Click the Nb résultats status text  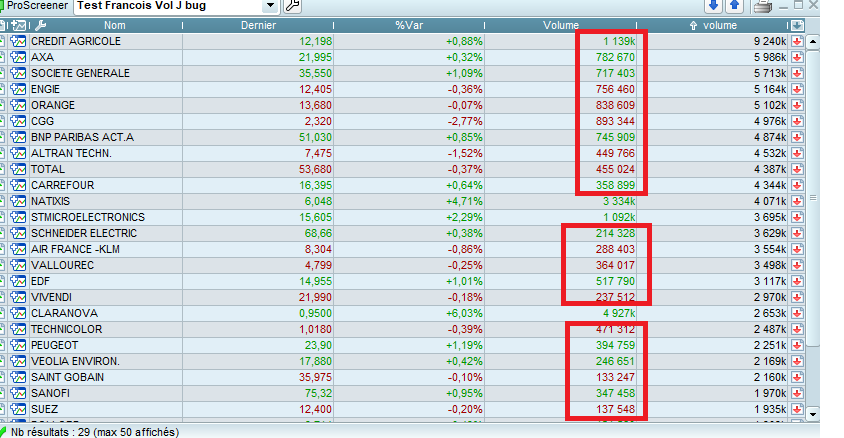pyautogui.click(x=95, y=432)
